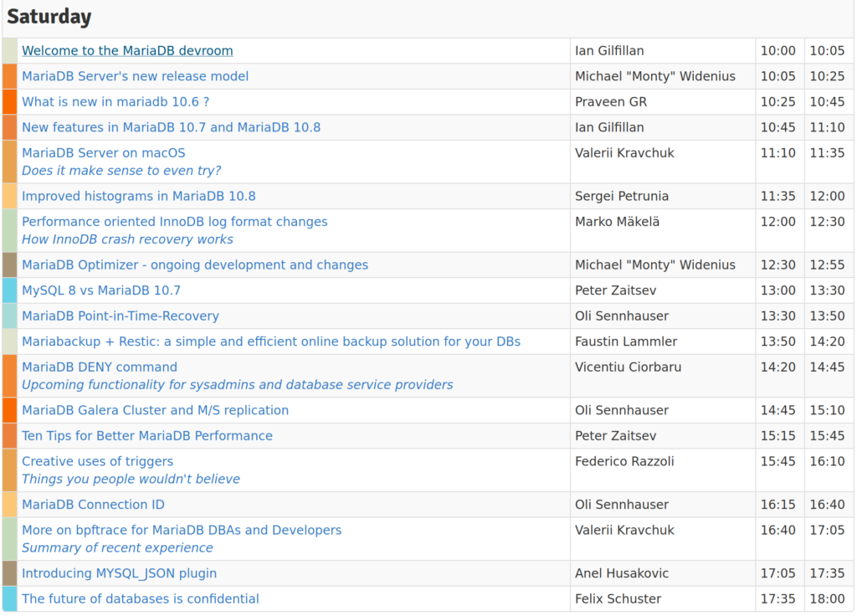
Task: Click the 11:10 end time of New features row
Action: [x=827, y=127]
